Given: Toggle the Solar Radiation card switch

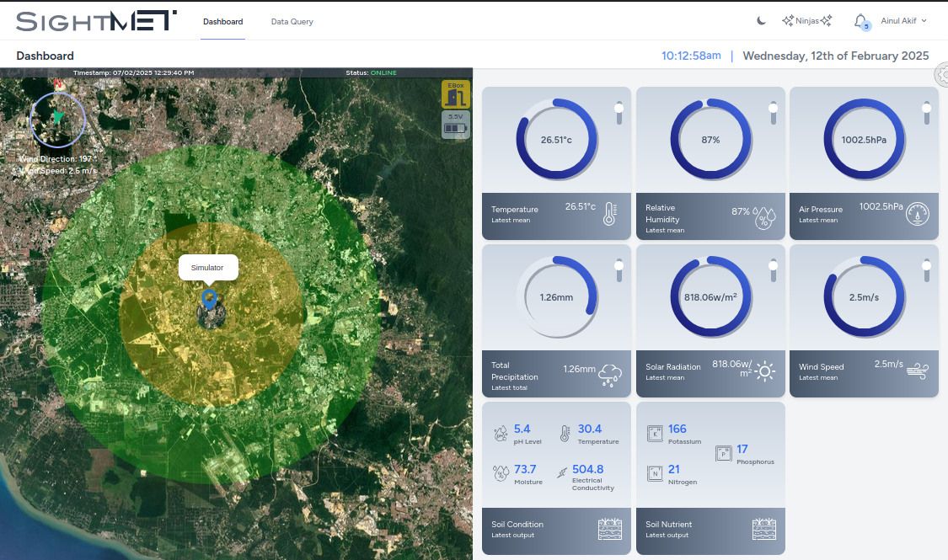Looking at the screenshot, I should (773, 270).
